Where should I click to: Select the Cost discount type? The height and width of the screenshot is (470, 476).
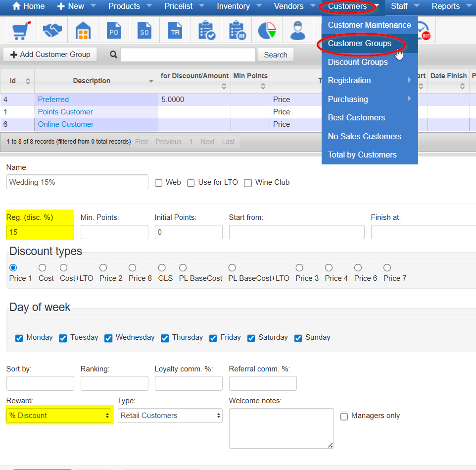coord(42,267)
